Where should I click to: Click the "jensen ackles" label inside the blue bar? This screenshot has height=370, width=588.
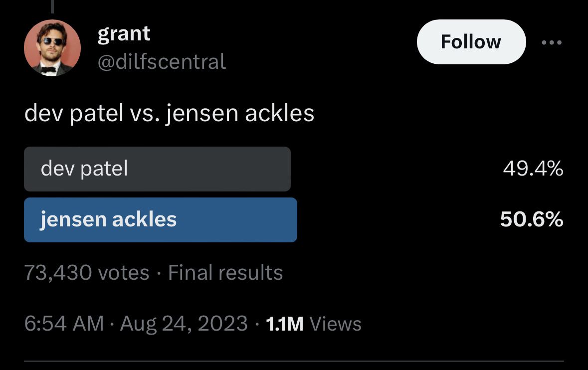click(x=109, y=219)
